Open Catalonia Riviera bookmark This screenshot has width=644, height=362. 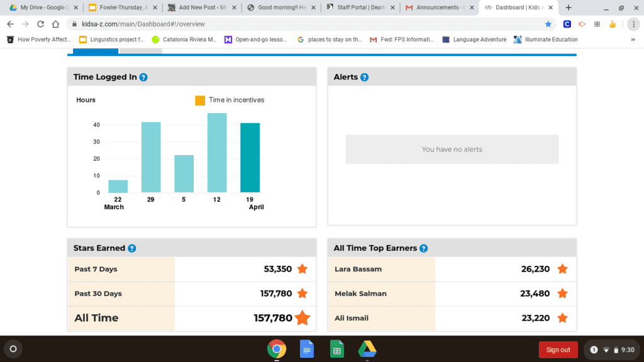coord(184,40)
